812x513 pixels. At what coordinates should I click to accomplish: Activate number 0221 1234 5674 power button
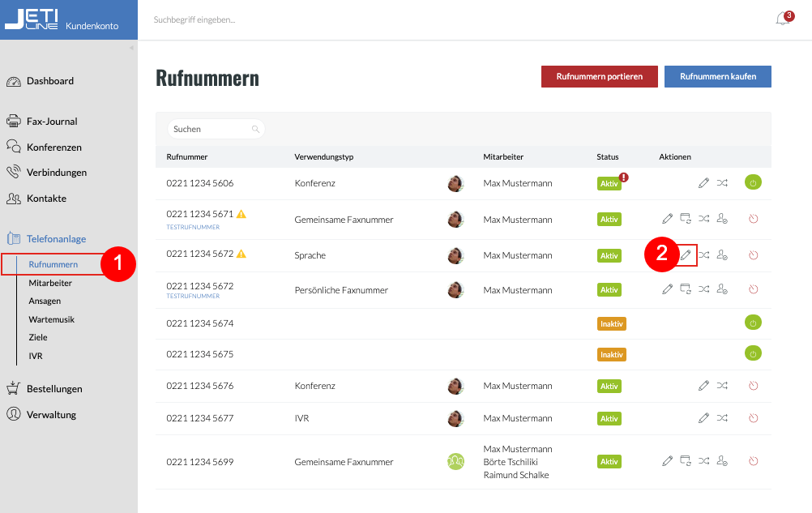[x=753, y=323]
